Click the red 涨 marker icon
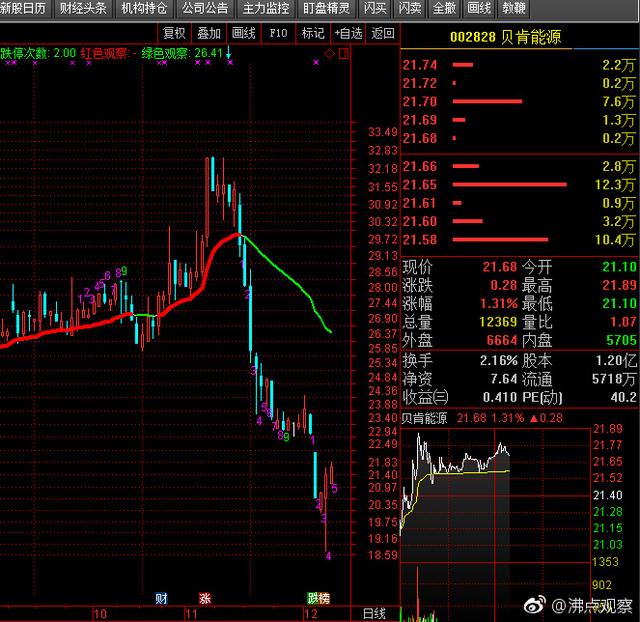Viewport: 640px width, 622px height. tap(205, 598)
